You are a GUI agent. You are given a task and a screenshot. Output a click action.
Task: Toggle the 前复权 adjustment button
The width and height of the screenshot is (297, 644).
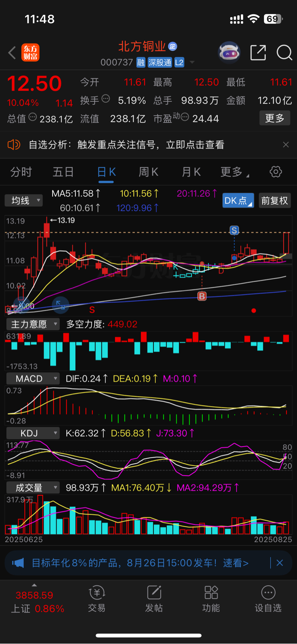pyautogui.click(x=275, y=201)
